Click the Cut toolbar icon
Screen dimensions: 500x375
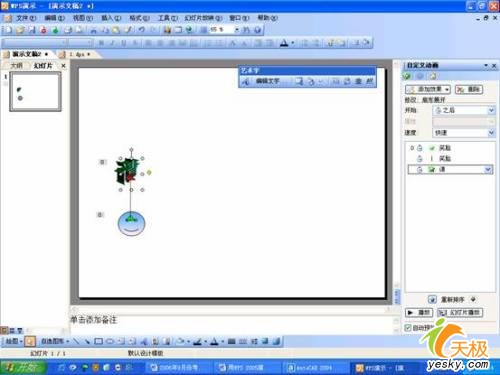click(x=94, y=30)
